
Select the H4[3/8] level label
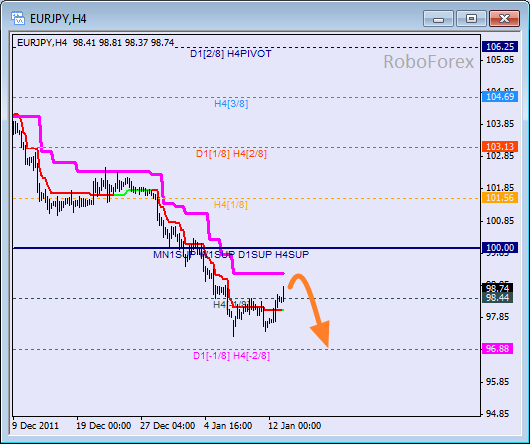(x=231, y=104)
